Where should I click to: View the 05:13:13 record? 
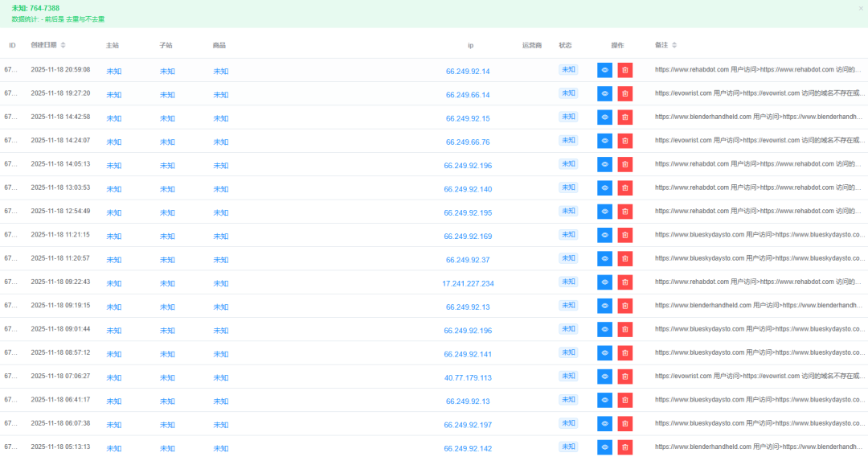pyautogui.click(x=604, y=447)
